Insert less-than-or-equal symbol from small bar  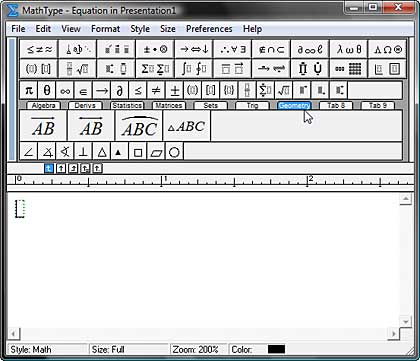click(x=137, y=90)
